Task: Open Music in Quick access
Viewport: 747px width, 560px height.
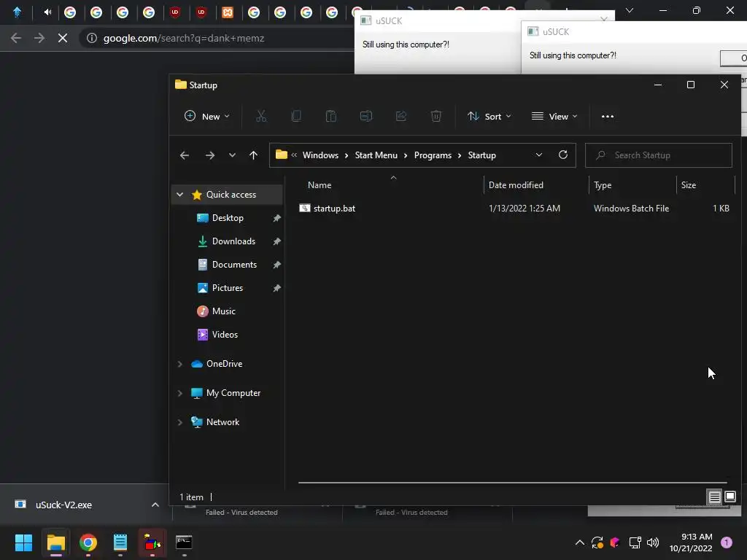Action: click(224, 311)
